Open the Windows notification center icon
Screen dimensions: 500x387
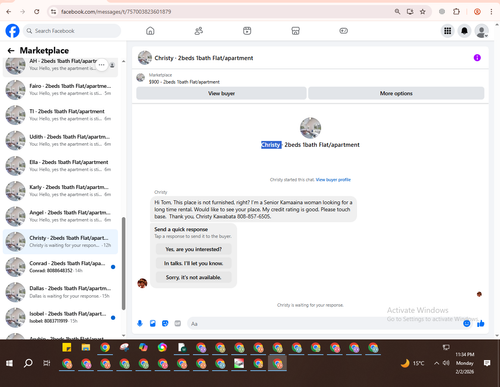tap(487, 363)
